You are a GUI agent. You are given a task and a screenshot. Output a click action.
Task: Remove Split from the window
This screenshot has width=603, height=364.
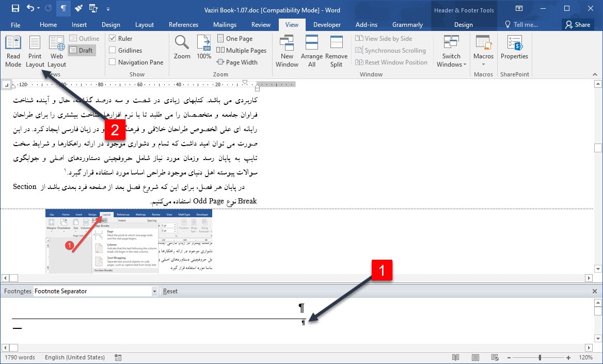pyautogui.click(x=336, y=52)
